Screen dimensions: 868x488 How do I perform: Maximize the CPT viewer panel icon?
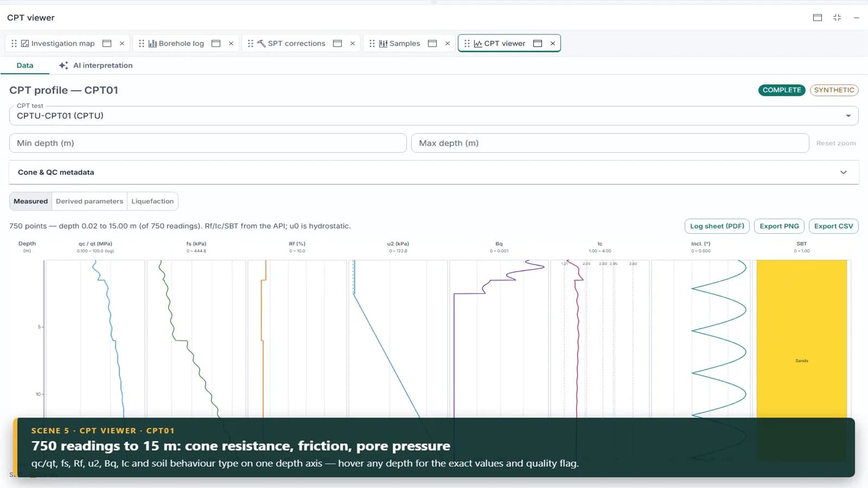point(538,43)
